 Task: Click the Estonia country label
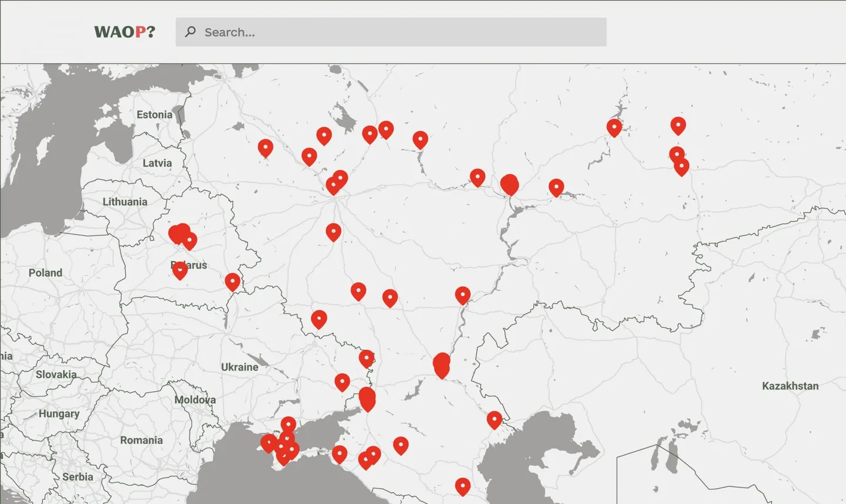tap(155, 114)
